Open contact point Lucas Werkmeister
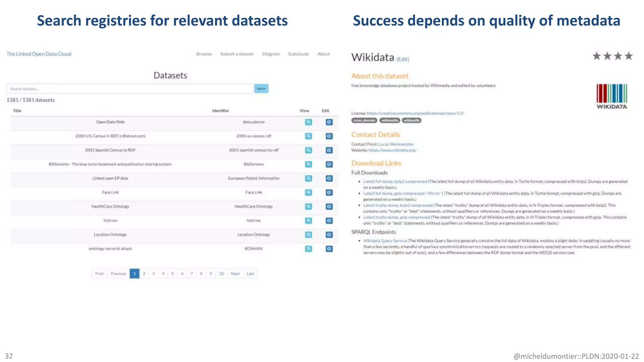Screen dimensions: 644x362 [396, 144]
